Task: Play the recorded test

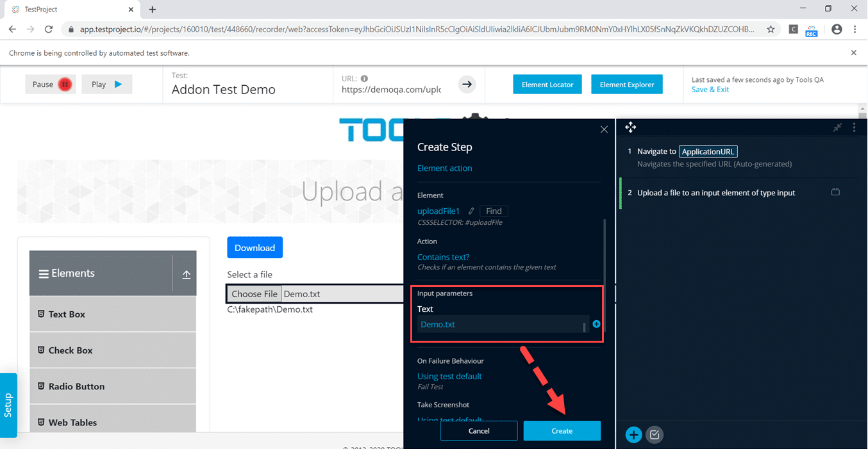Action: [106, 85]
